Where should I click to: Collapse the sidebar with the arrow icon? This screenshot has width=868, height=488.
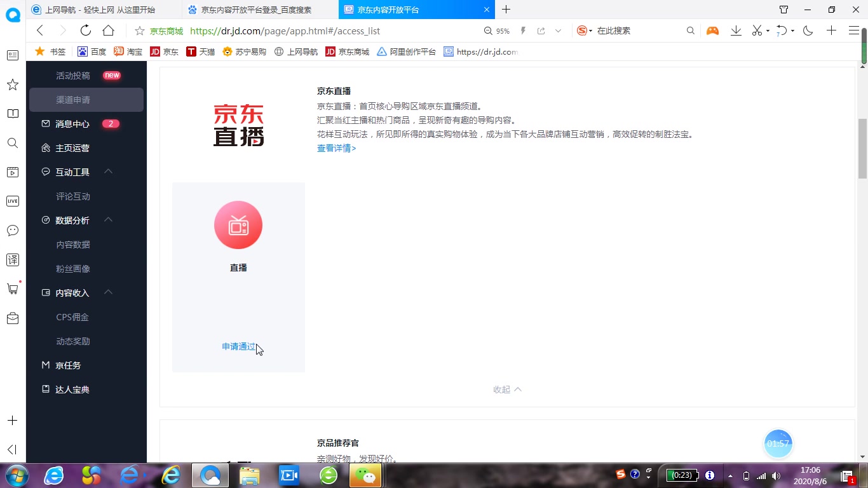coord(12,450)
